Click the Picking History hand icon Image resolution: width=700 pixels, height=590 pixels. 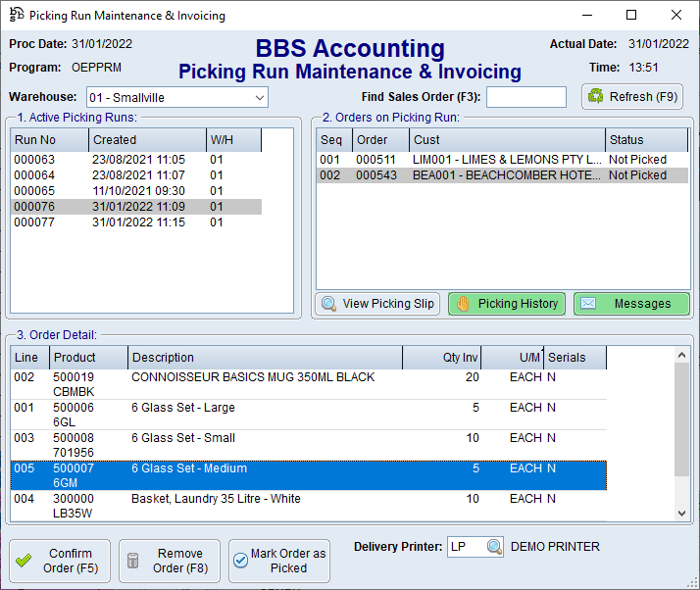464,304
